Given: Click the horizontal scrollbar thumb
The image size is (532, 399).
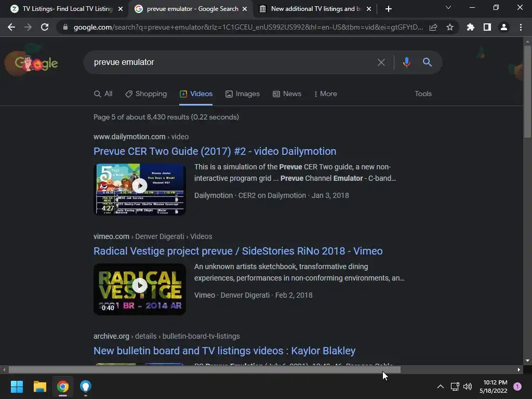Looking at the screenshot, I should tap(204, 370).
